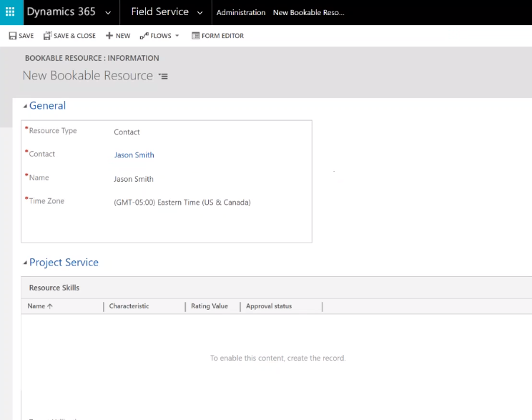Open record menu icon beside title
This screenshot has height=420, width=532.
(x=163, y=76)
